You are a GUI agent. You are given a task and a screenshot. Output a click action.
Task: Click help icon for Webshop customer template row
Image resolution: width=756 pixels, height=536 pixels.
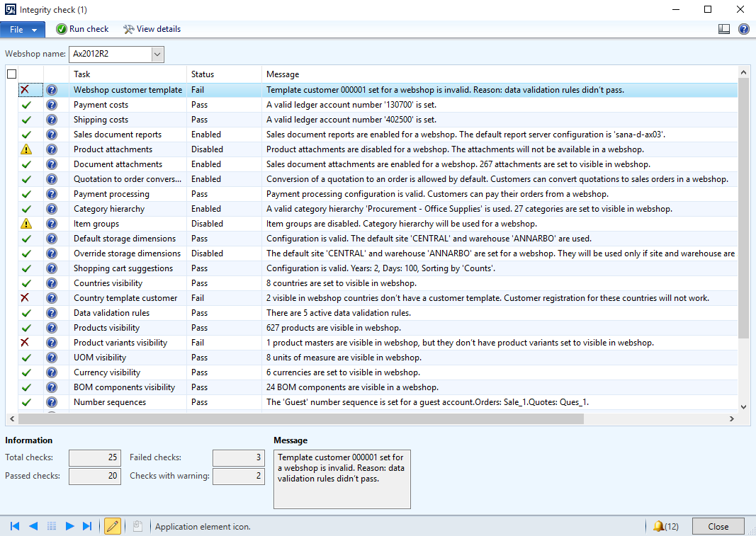52,90
